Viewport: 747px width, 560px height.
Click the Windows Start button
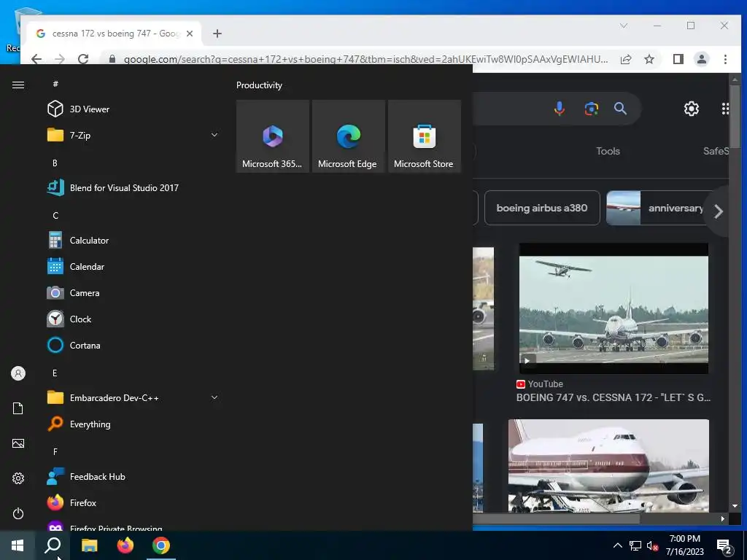coord(18,545)
